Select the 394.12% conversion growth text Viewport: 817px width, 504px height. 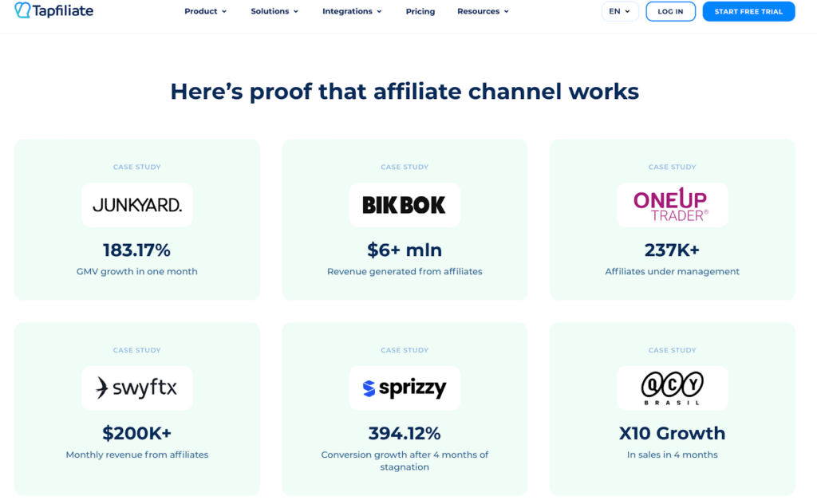pos(405,434)
